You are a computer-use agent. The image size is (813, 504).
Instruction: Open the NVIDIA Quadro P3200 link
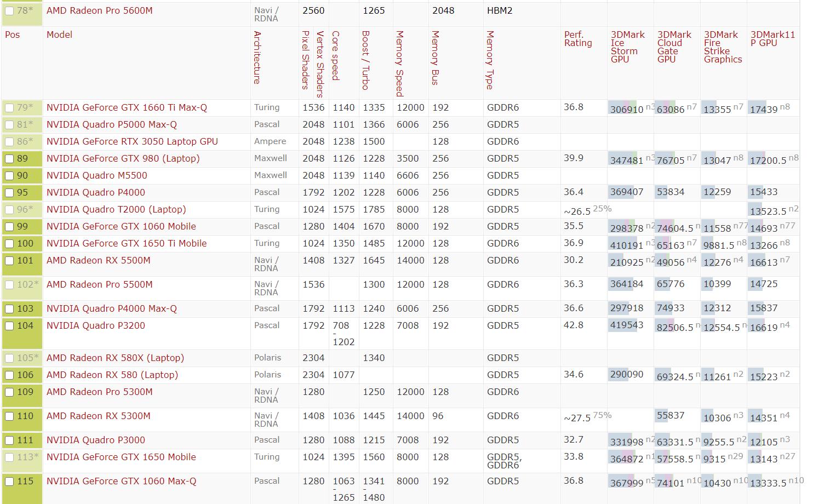click(x=96, y=325)
